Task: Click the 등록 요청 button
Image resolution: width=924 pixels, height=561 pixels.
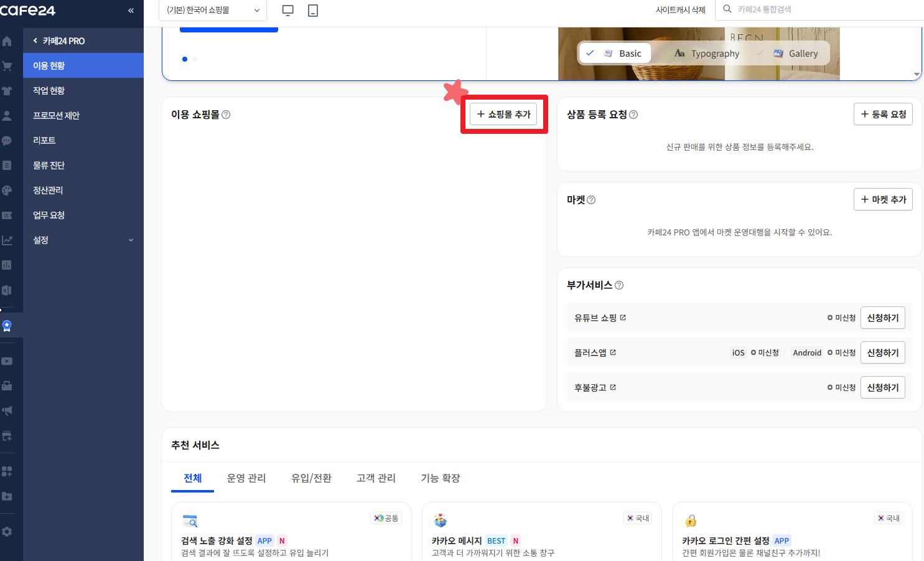Action: [x=883, y=114]
